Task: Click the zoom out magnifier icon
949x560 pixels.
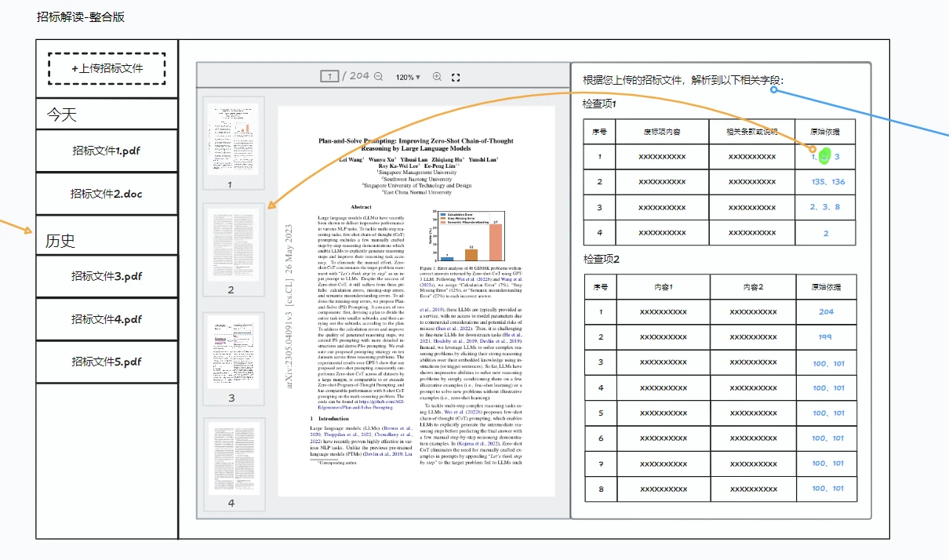Action: (x=379, y=77)
